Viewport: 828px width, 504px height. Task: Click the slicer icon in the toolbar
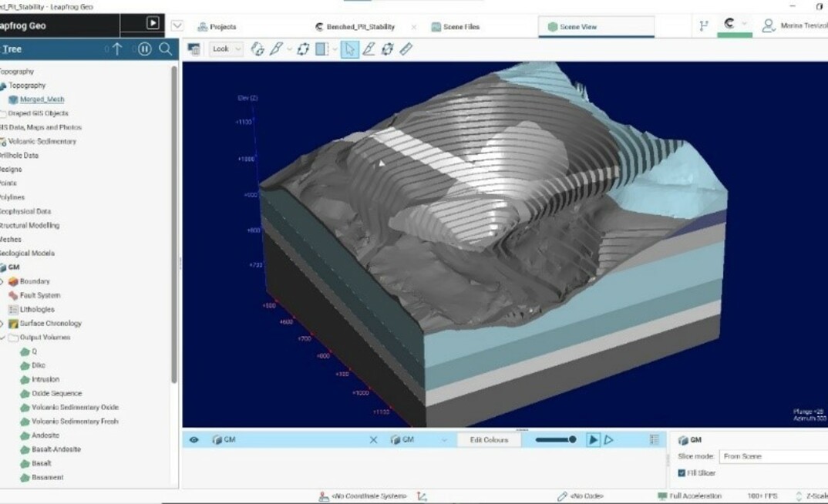tap(321, 49)
